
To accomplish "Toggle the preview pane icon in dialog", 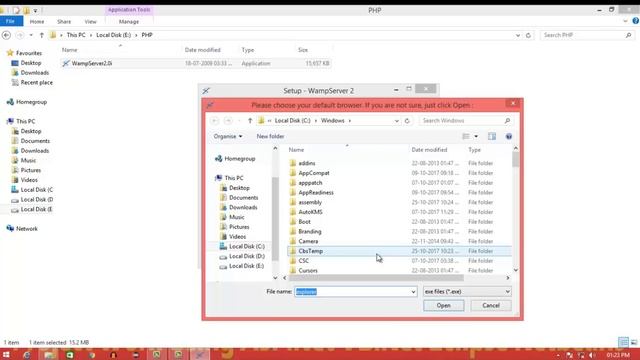I will tap(492, 136).
